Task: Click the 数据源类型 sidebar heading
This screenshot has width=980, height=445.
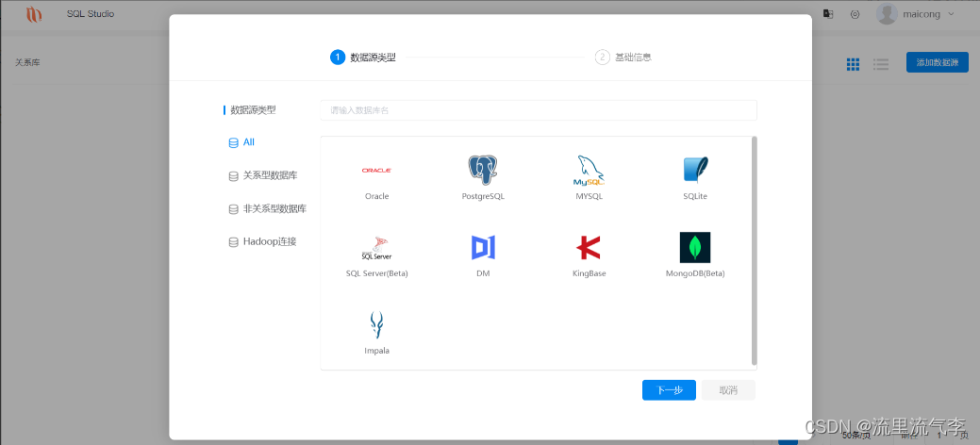Action: (253, 110)
